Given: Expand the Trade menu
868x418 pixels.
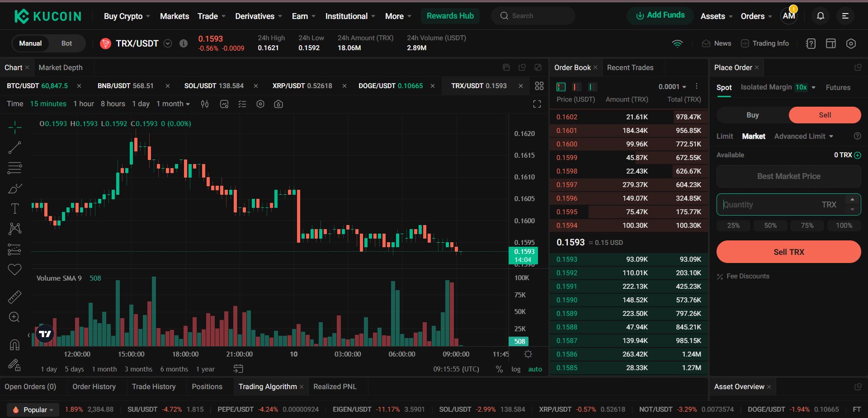Looking at the screenshot, I should click(x=212, y=16).
